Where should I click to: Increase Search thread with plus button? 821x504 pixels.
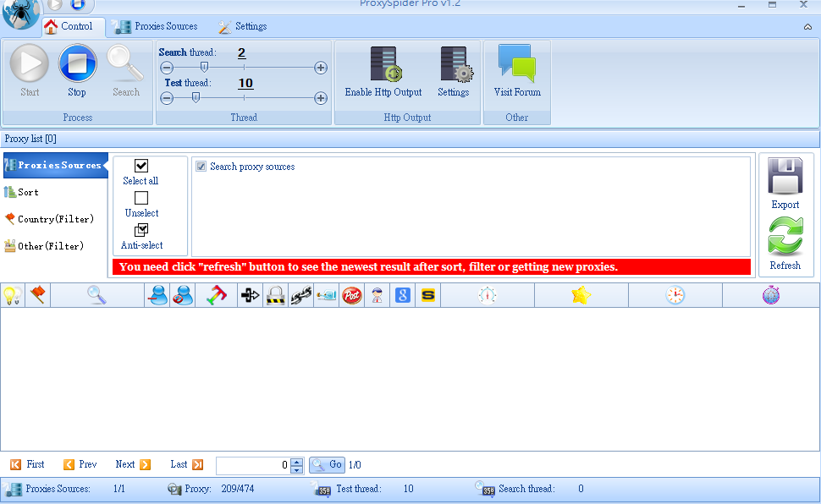[321, 68]
